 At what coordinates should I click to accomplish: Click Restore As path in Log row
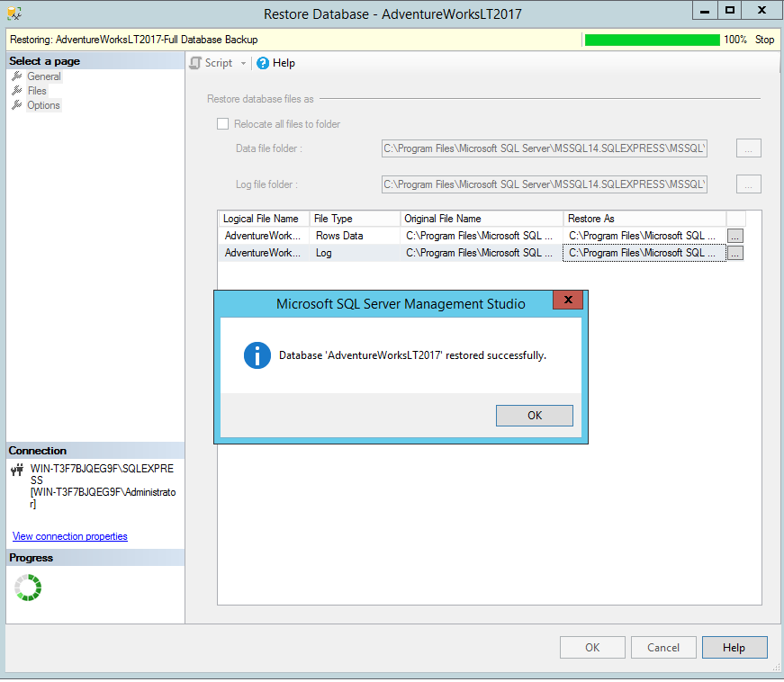(x=645, y=253)
